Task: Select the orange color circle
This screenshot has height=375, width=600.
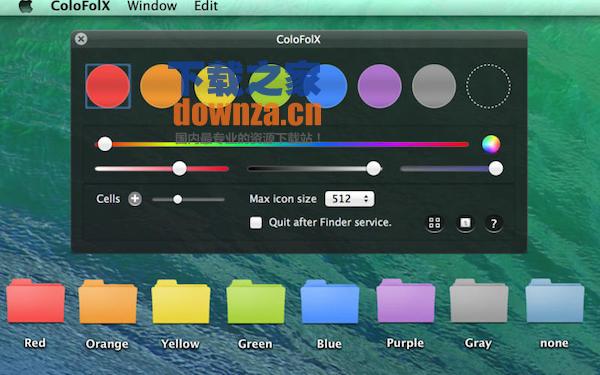Action: point(161,86)
